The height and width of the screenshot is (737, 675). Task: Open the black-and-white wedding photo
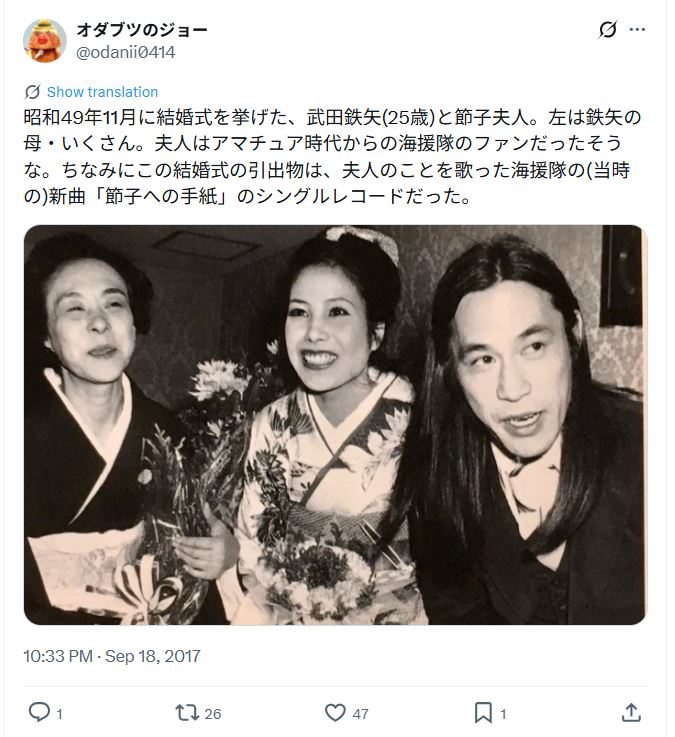(x=336, y=425)
